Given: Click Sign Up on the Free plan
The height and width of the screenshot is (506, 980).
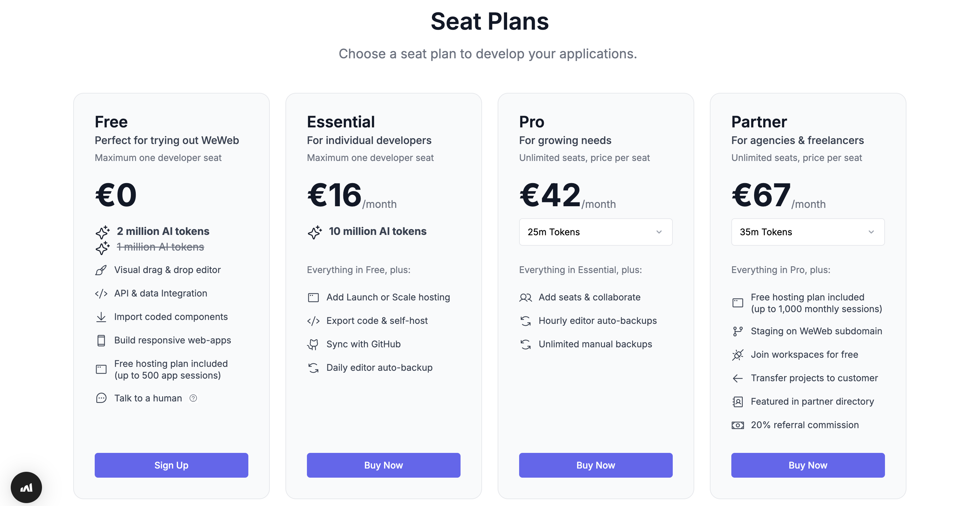Looking at the screenshot, I should tap(172, 465).
